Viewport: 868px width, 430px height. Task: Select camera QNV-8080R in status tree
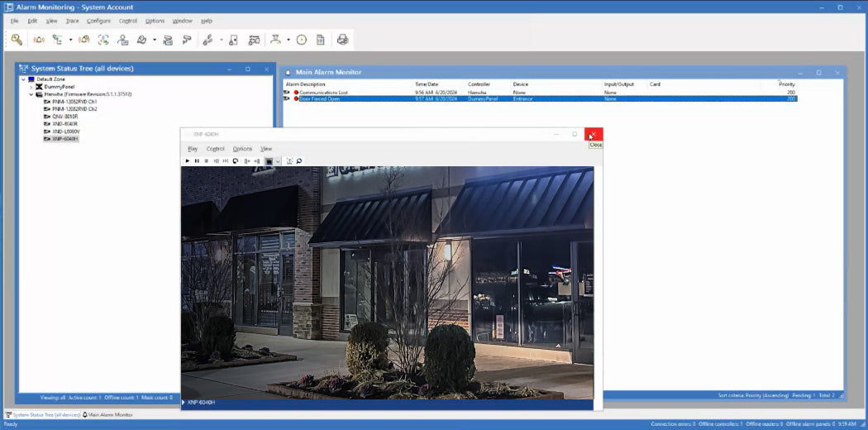[x=64, y=117]
